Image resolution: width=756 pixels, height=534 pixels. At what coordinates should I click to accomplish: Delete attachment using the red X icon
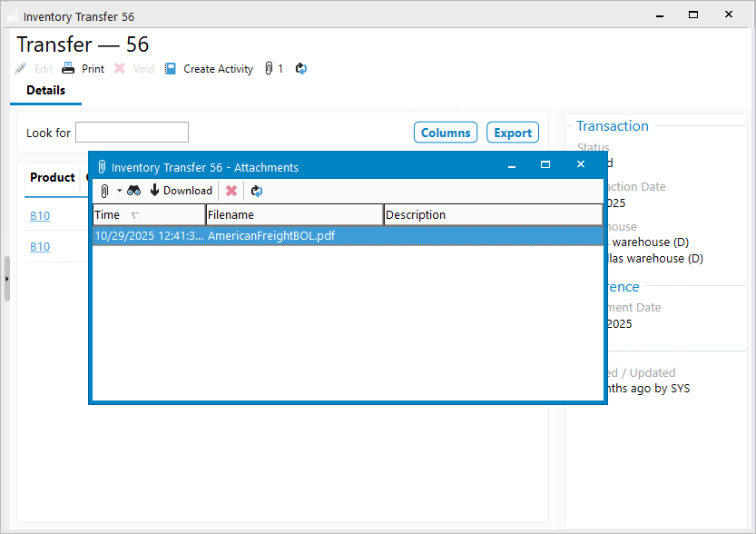pyautogui.click(x=231, y=191)
